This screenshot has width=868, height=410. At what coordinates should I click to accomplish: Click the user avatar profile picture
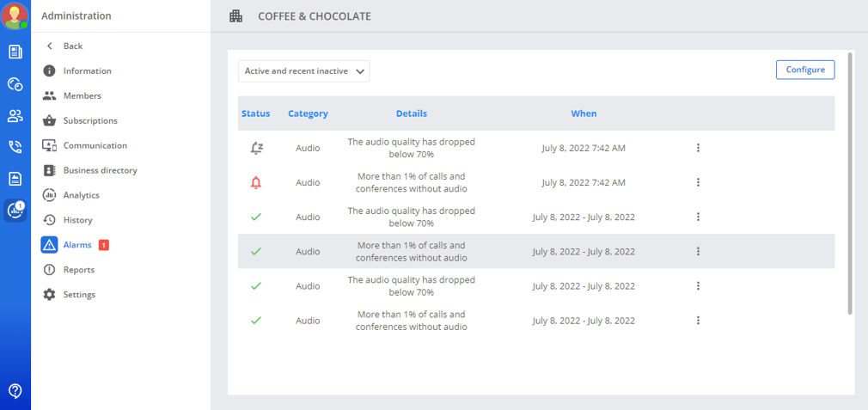(15, 16)
